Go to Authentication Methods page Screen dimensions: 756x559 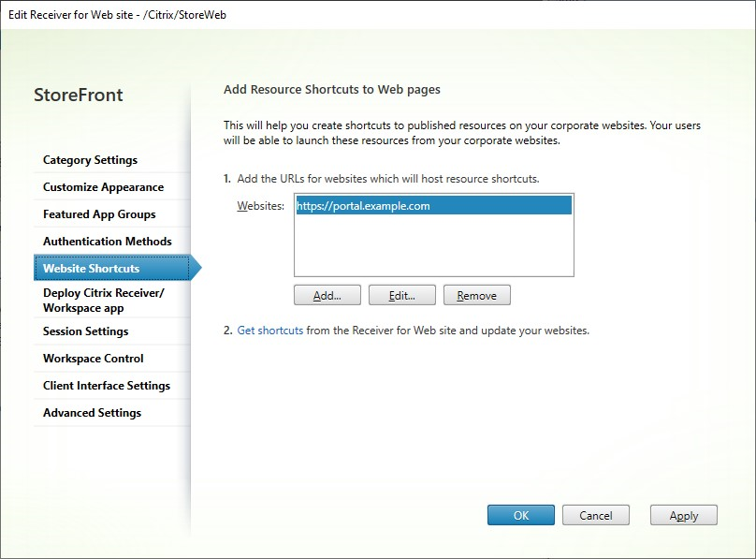pos(108,242)
